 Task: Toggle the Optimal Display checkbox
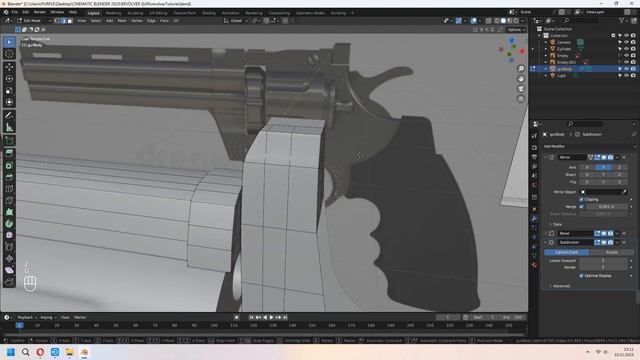coord(581,276)
